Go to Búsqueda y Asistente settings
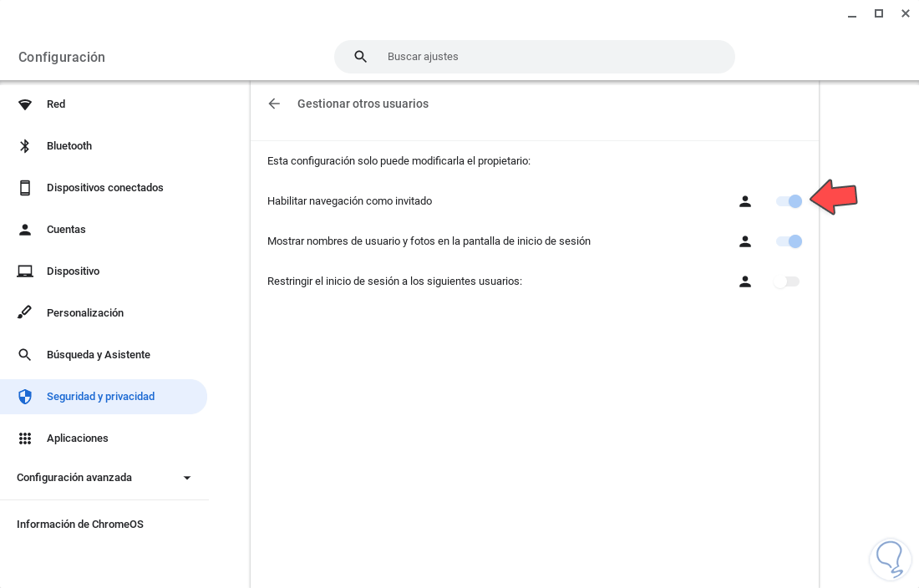This screenshot has width=919, height=588. [x=98, y=355]
